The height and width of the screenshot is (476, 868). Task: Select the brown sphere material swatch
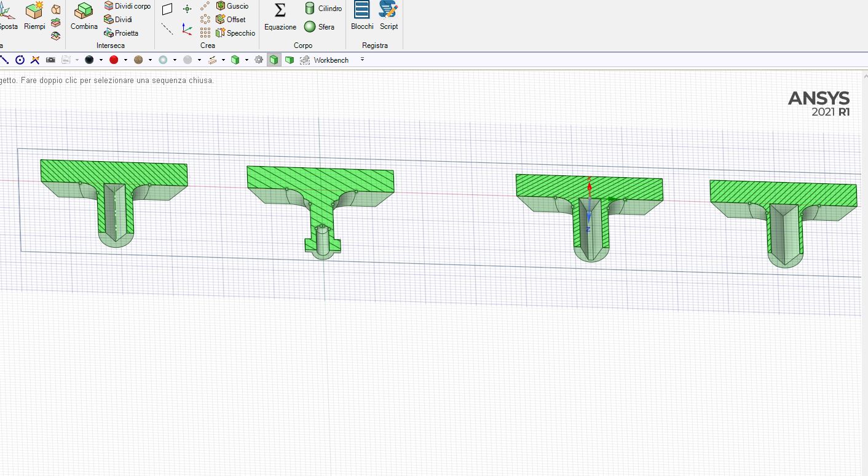coord(138,60)
